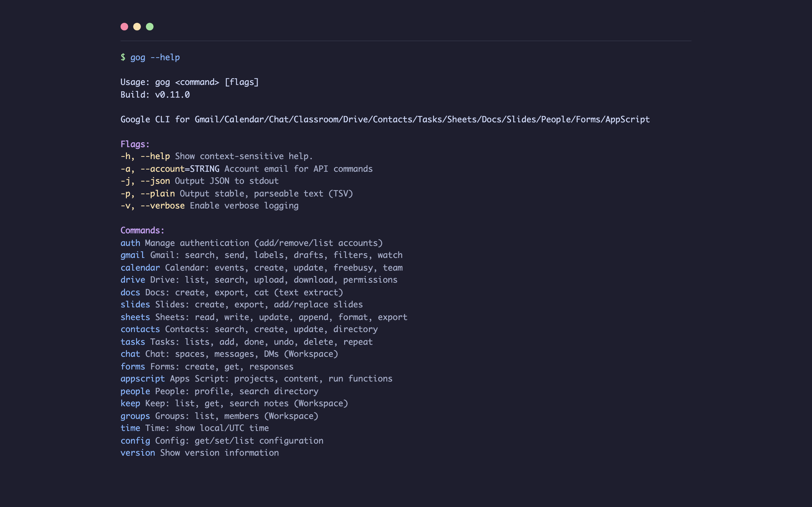
Task: Click the '--json' flag text
Action: coord(155,181)
